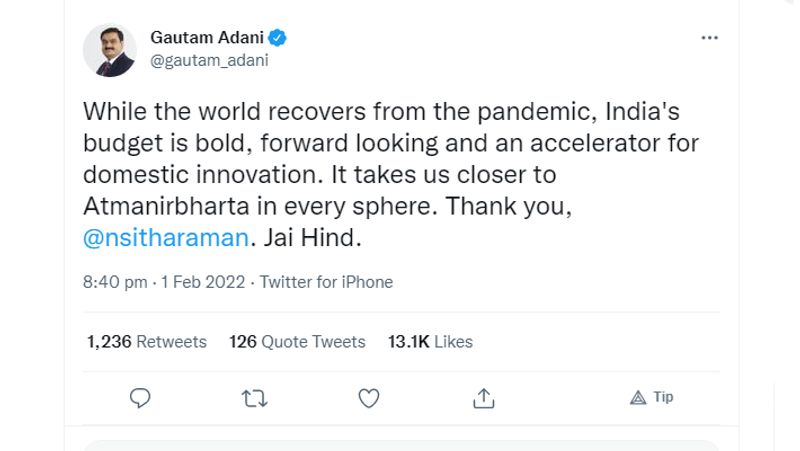Click the reply speech bubble icon

coord(141,398)
